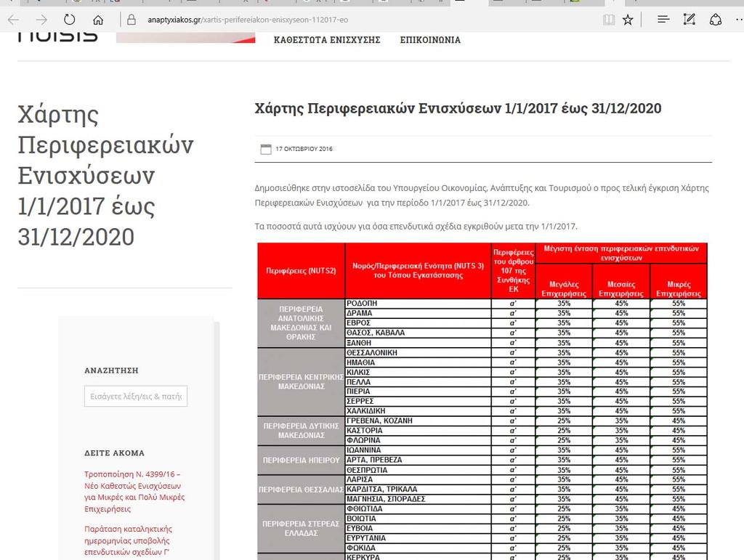Click the 'ΚΑΡΔΙΤΣΑ, ΤΡΙΚΑΛΑ' table cell
The image size is (744, 560).
(x=418, y=490)
